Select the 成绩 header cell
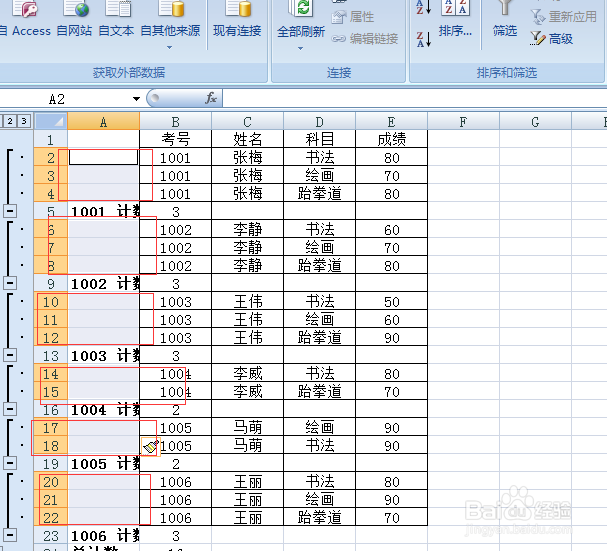This screenshot has height=551, width=607. [x=391, y=139]
